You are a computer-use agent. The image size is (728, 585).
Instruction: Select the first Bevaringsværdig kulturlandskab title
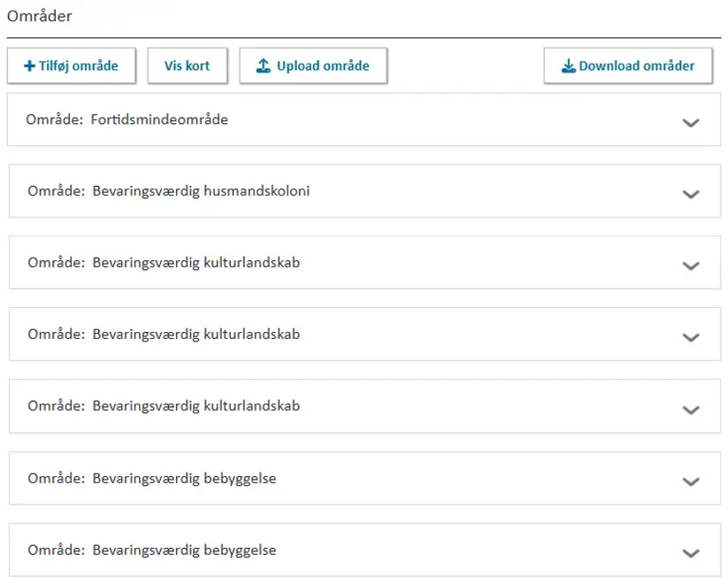(x=195, y=262)
